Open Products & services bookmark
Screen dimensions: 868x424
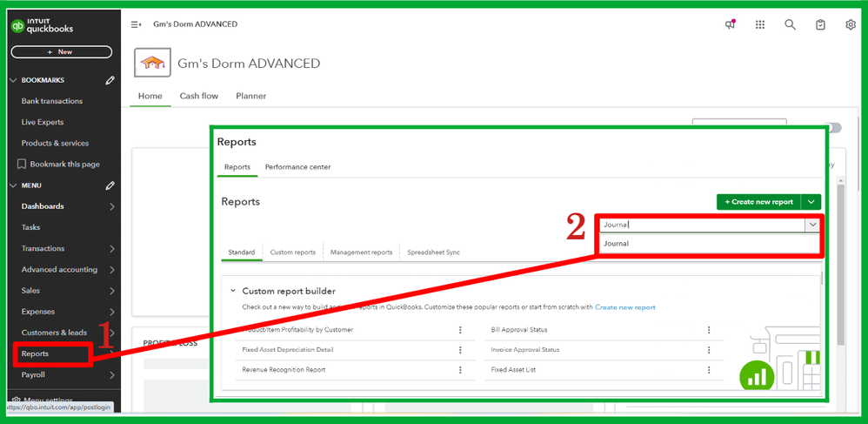click(55, 144)
